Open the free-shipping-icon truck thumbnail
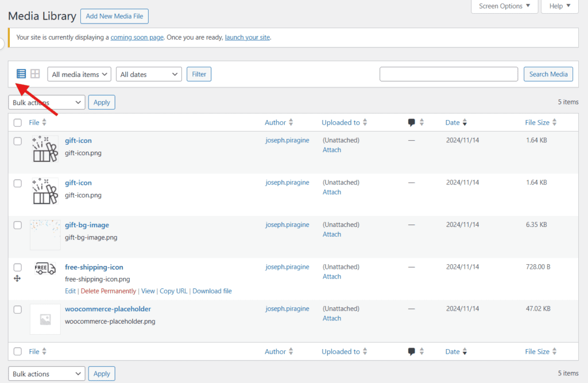Screen dimensions: 588x383 click(45, 269)
